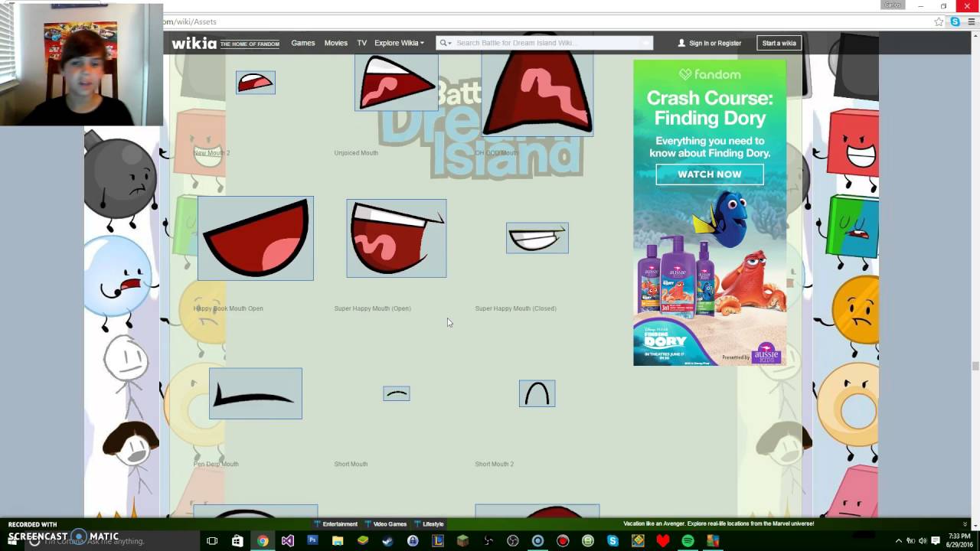Open the TV menu item
Screen dimensions: 980x551
pos(362,43)
